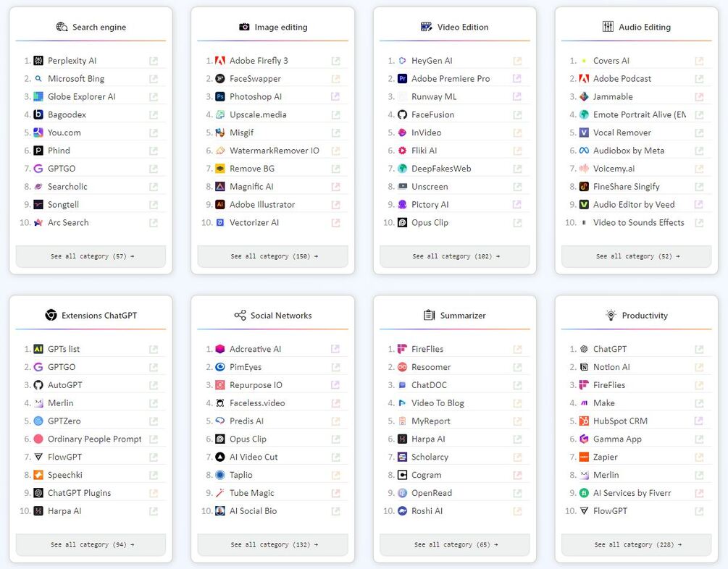Open the Image editing category heading
The image size is (728, 569).
coord(273,27)
